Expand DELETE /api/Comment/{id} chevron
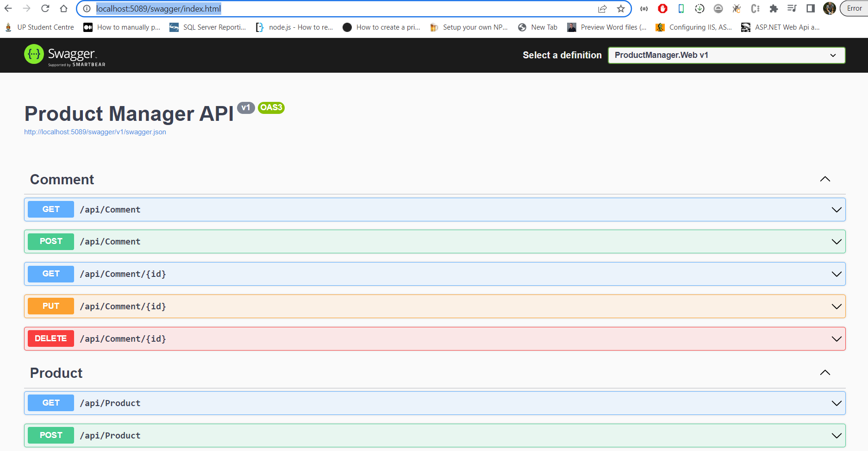This screenshot has width=868, height=451. click(x=837, y=339)
